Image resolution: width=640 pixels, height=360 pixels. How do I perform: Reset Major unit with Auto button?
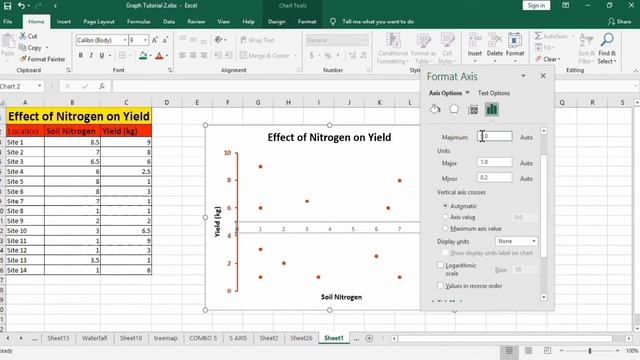tap(526, 163)
